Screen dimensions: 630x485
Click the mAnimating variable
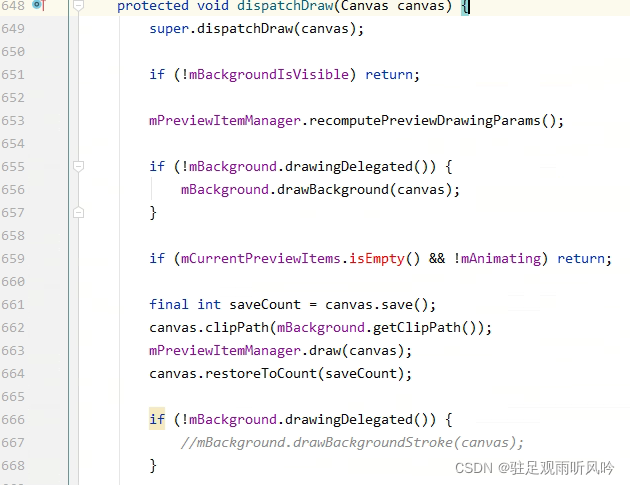[x=501, y=258]
